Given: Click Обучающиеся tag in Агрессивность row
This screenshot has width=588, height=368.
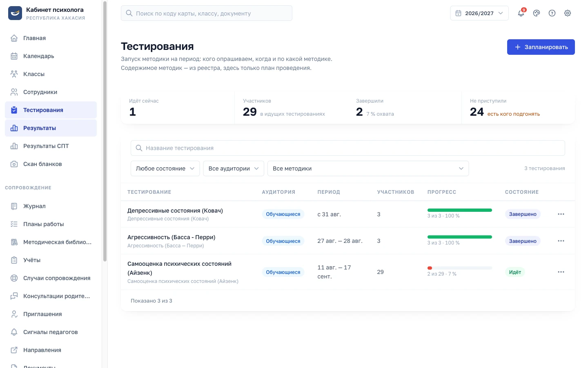Looking at the screenshot, I should [x=283, y=241].
